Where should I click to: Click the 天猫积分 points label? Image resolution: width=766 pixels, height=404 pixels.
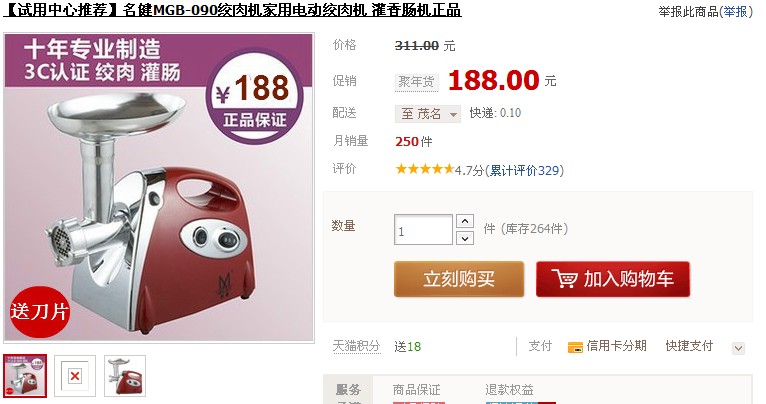(x=357, y=346)
